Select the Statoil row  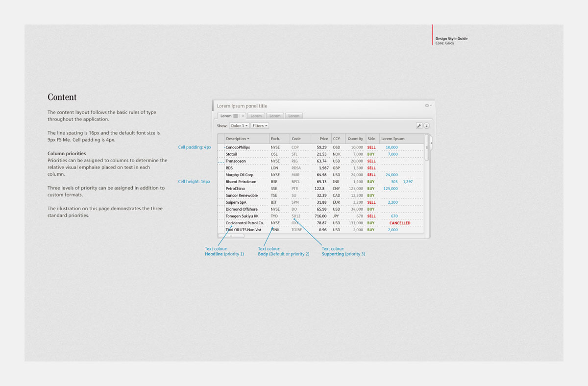point(320,154)
